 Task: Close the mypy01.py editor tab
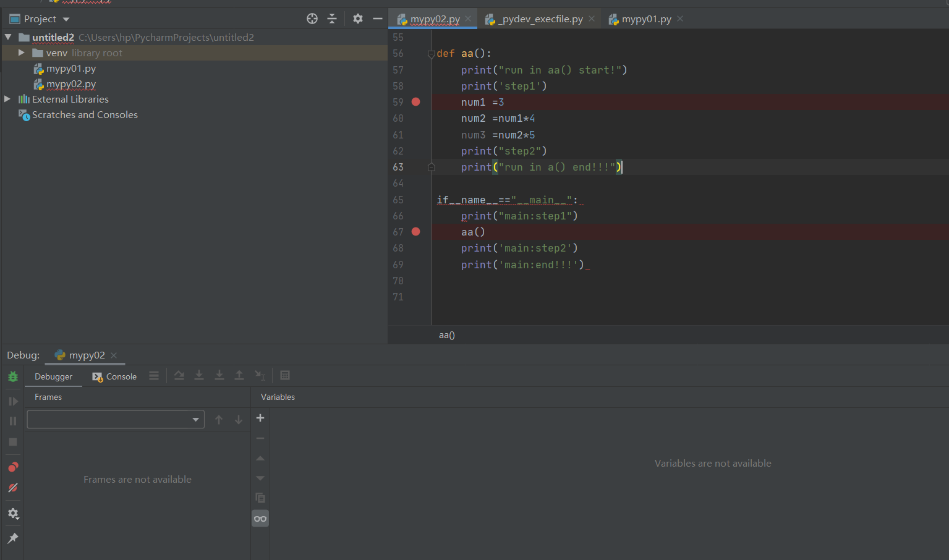[x=680, y=19]
